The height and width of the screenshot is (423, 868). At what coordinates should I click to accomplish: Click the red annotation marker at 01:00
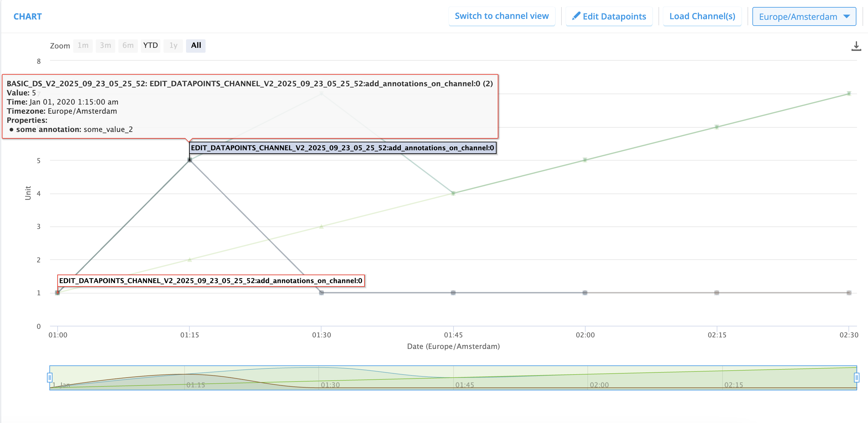[58, 292]
